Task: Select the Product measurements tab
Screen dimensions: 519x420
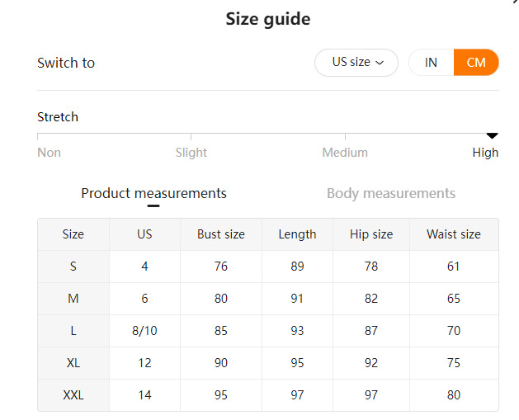Action: (x=153, y=193)
